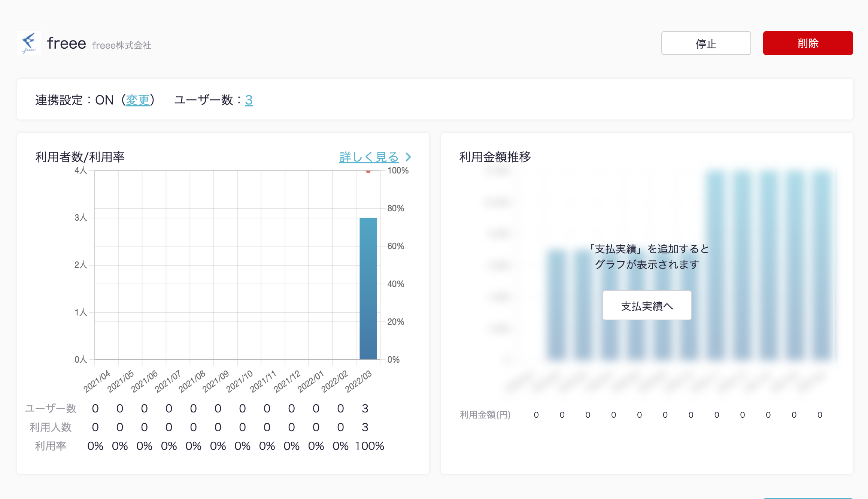Image resolution: width=868 pixels, height=499 pixels.
Task: Click the 100% right axis label
Action: tap(398, 170)
